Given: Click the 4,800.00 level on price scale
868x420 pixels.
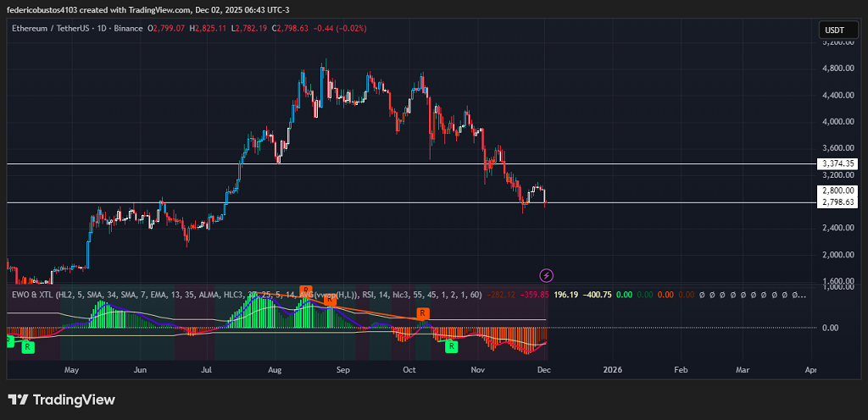Looking at the screenshot, I should (837, 68).
